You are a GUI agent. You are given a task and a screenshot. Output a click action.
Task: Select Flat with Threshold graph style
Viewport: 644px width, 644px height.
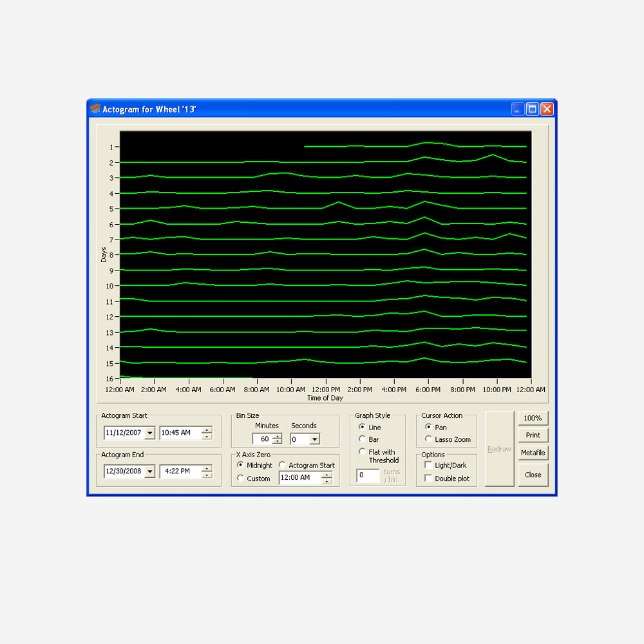pyautogui.click(x=363, y=452)
